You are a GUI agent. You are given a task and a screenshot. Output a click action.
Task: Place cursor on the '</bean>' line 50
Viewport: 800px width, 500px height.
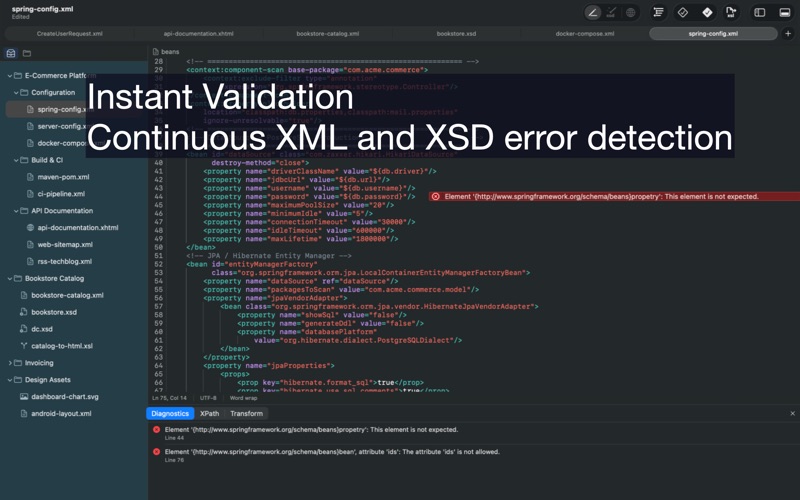click(x=201, y=247)
